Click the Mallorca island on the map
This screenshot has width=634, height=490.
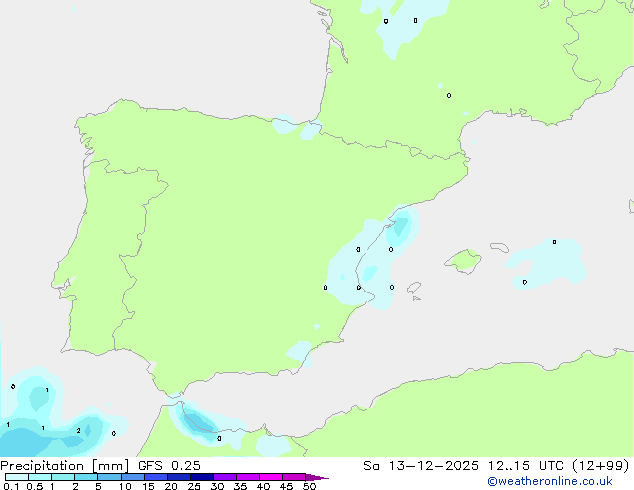(463, 262)
